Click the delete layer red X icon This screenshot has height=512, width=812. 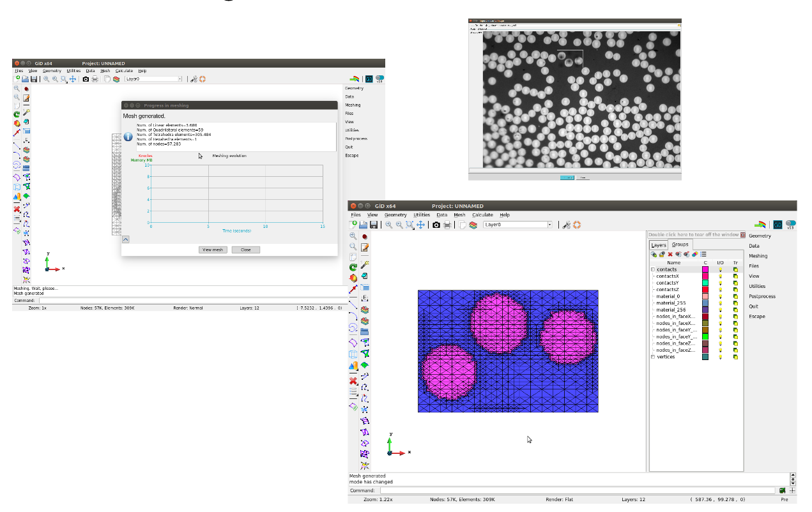point(670,254)
